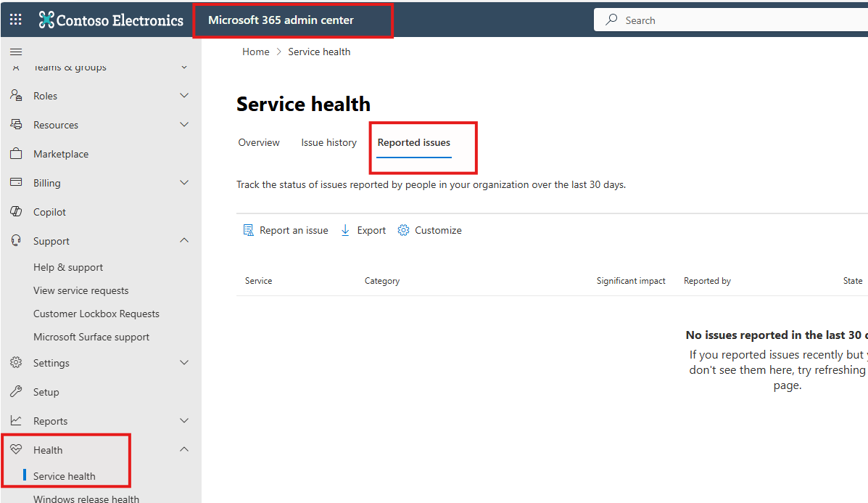Click the Export download arrow icon
This screenshot has height=503, width=868.
coord(345,230)
